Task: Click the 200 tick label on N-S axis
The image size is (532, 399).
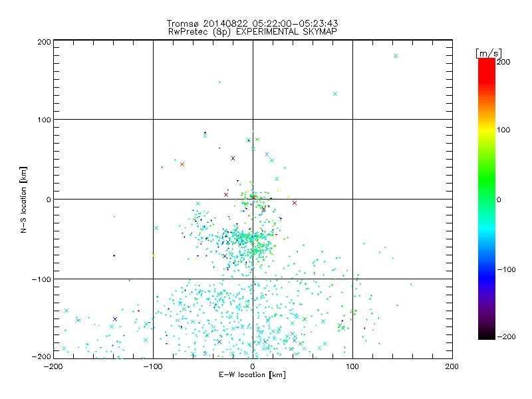Action: tap(44, 42)
